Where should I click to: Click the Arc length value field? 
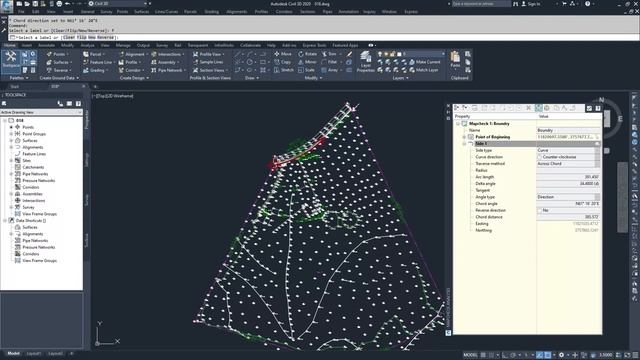click(x=568, y=177)
